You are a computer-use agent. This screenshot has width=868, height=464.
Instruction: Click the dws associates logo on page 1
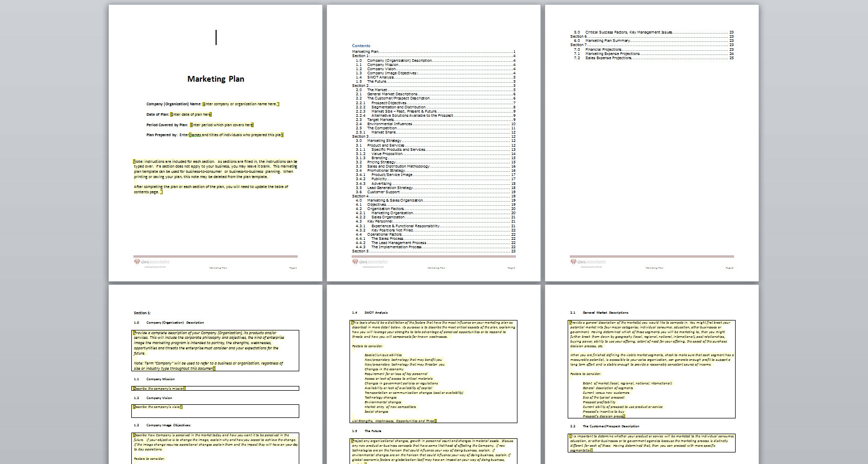pos(152,262)
